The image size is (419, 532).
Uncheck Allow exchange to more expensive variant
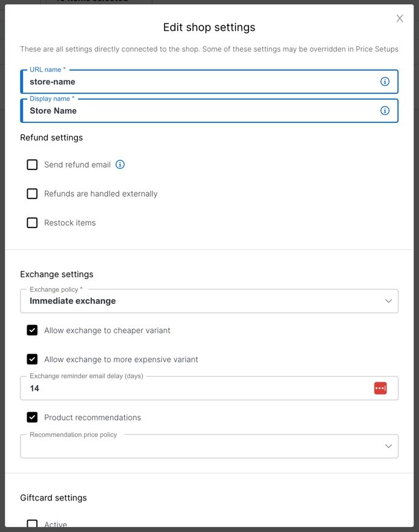point(32,360)
